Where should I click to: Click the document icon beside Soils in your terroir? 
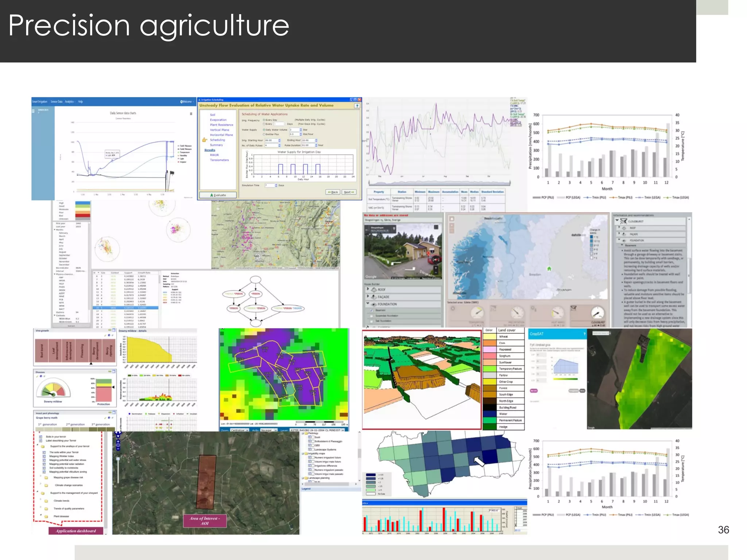40,436
